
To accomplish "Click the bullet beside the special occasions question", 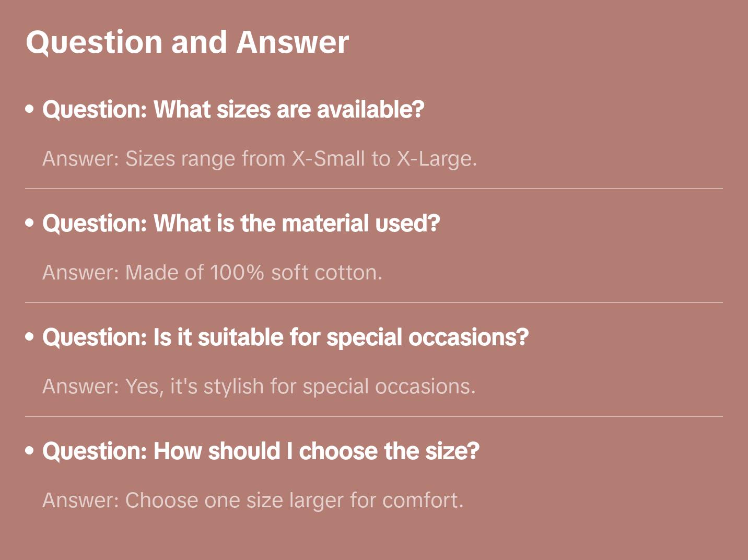I will tap(30, 337).
